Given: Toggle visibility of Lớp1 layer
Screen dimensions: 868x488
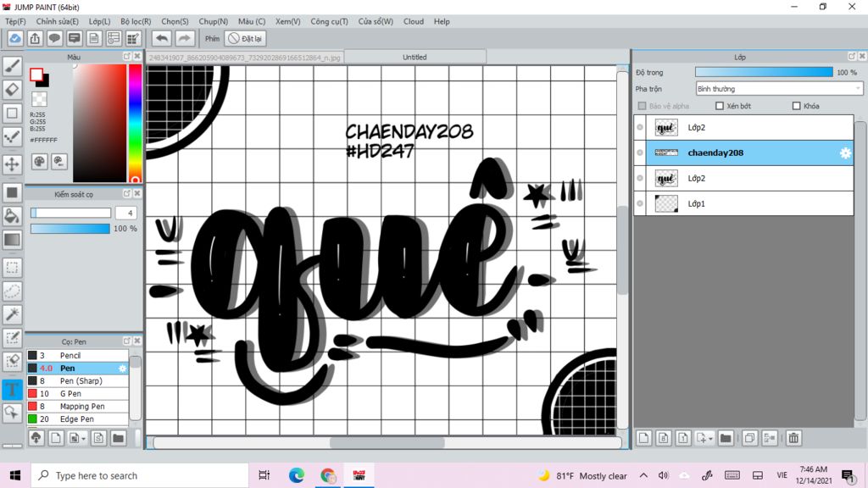Looking at the screenshot, I should pyautogui.click(x=640, y=203).
